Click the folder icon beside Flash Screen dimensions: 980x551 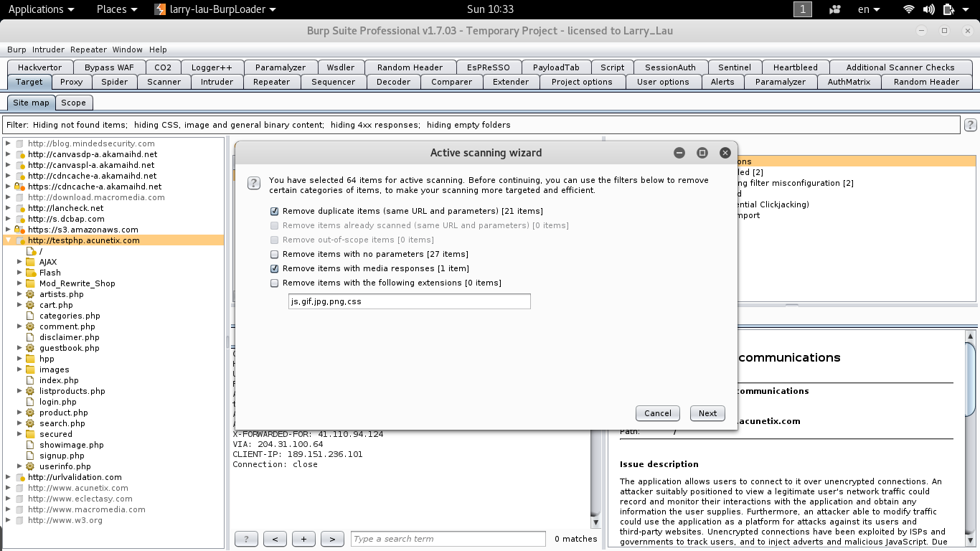pos(31,273)
